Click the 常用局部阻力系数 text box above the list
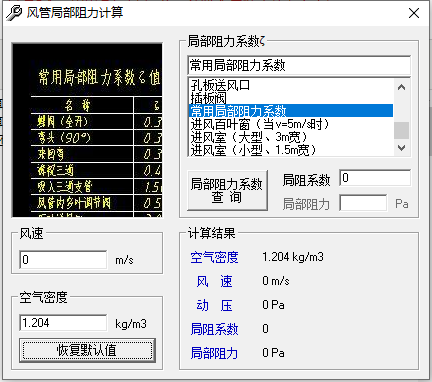The width and height of the screenshot is (432, 382). point(299,65)
